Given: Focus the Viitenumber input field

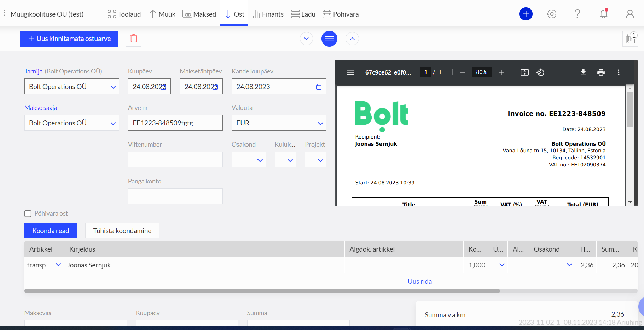Looking at the screenshot, I should coord(175,160).
